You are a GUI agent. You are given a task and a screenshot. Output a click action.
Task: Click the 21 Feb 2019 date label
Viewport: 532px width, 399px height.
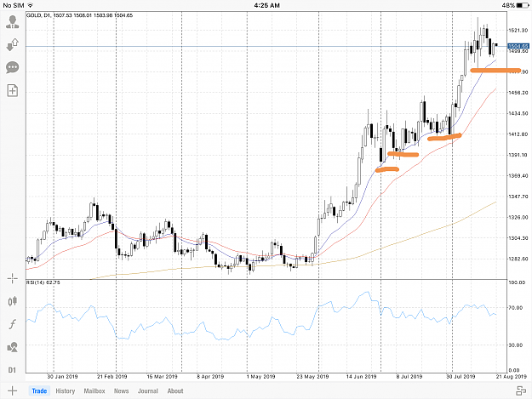tap(112, 377)
